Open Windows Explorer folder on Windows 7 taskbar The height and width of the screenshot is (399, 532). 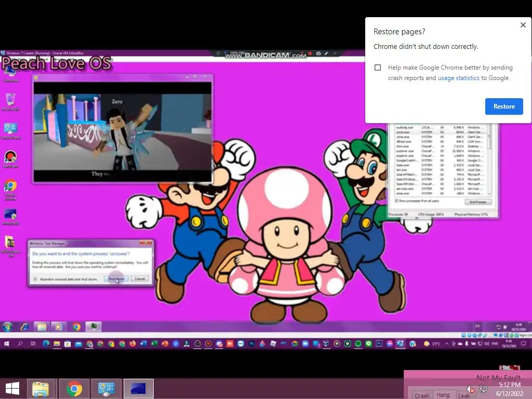[42, 327]
